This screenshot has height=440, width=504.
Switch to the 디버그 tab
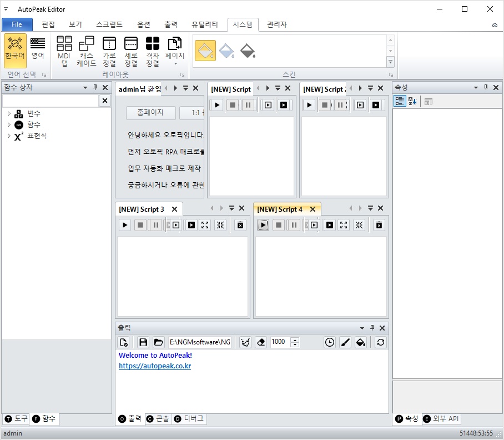coord(189,419)
